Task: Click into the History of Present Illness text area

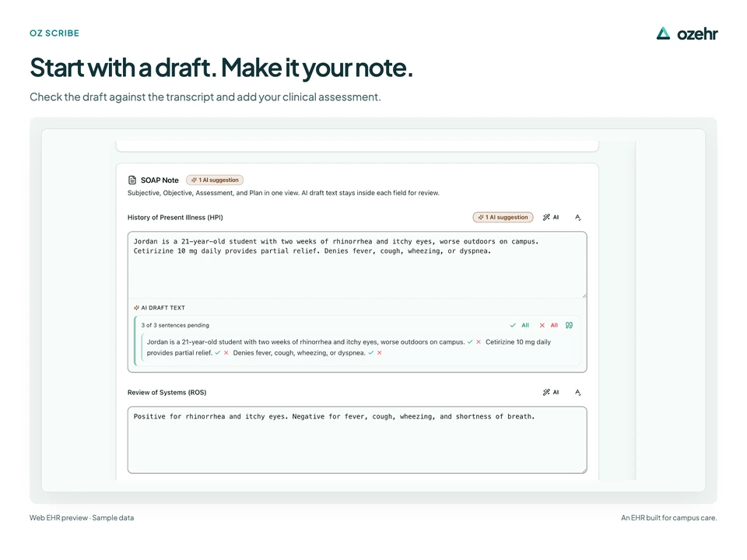Action: coord(357,264)
